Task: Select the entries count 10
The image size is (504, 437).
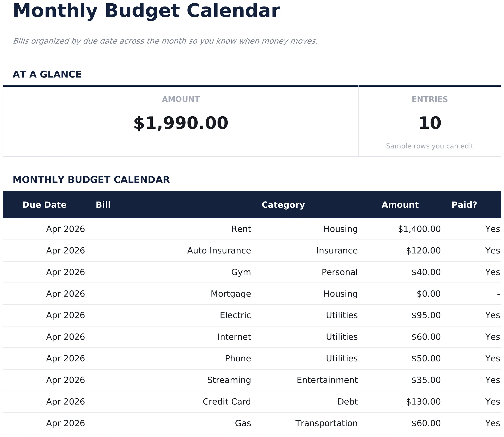Action: point(430,123)
